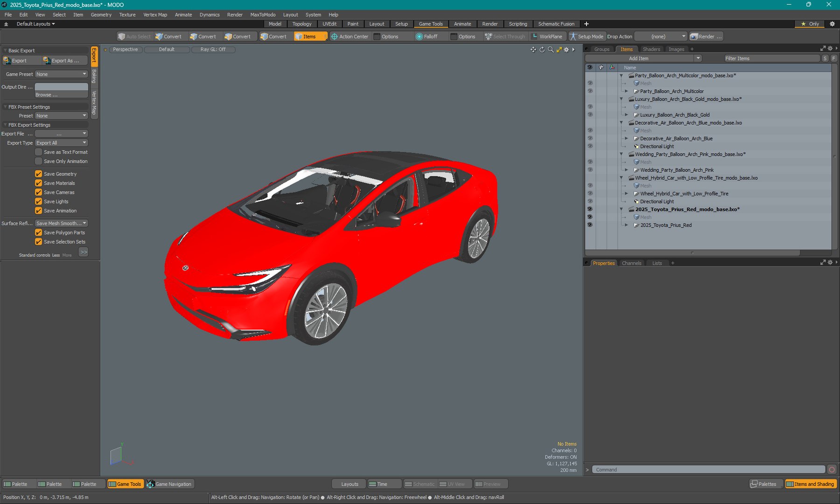
Task: Switch to the UVEdit layout tab
Action: pos(329,24)
